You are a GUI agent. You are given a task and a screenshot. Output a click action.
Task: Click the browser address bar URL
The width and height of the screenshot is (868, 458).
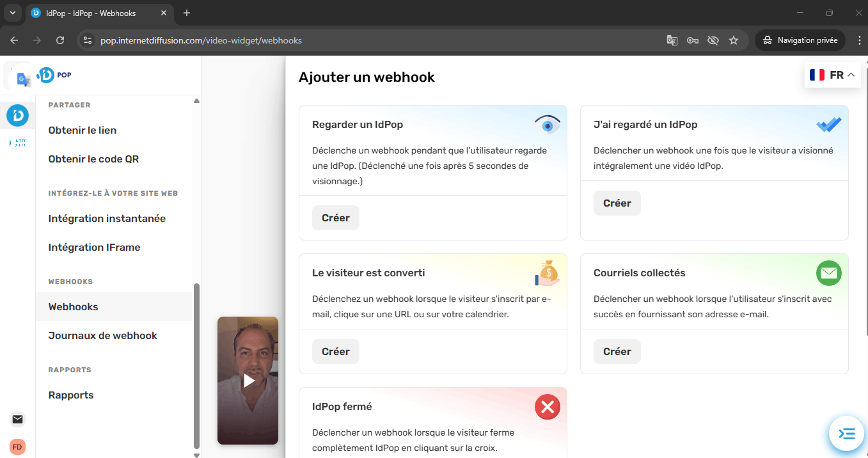(201, 40)
